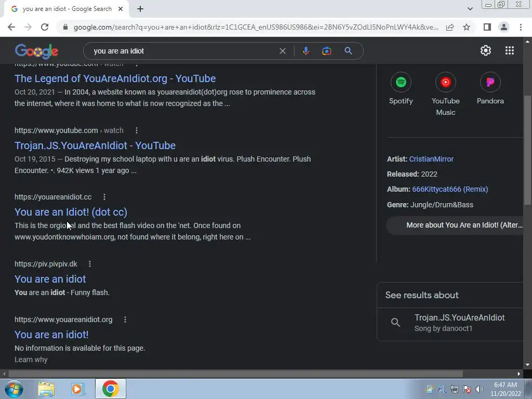Click the vertical scrollbar up arrow
The height and width of the screenshot is (399, 532).
[527, 42]
